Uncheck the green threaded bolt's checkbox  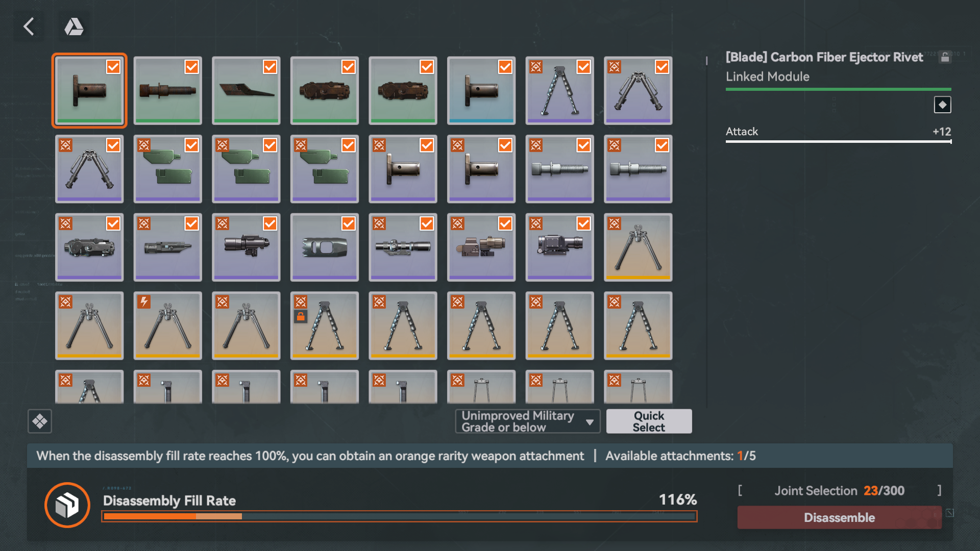191,67
